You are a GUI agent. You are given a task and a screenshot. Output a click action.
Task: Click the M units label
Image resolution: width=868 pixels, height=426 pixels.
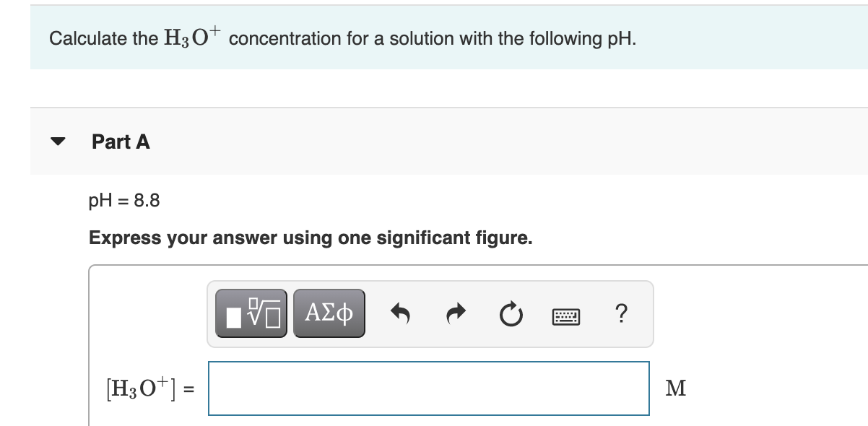pyautogui.click(x=677, y=388)
